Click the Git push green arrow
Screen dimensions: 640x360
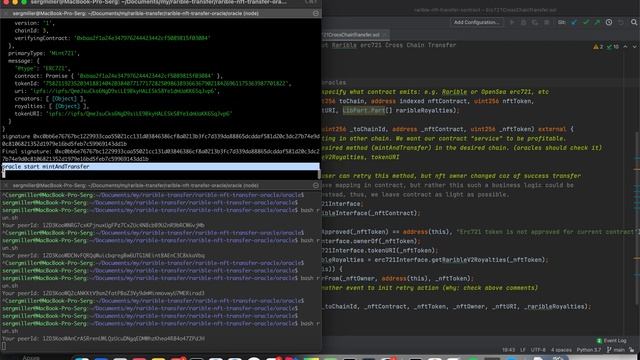click(x=597, y=22)
